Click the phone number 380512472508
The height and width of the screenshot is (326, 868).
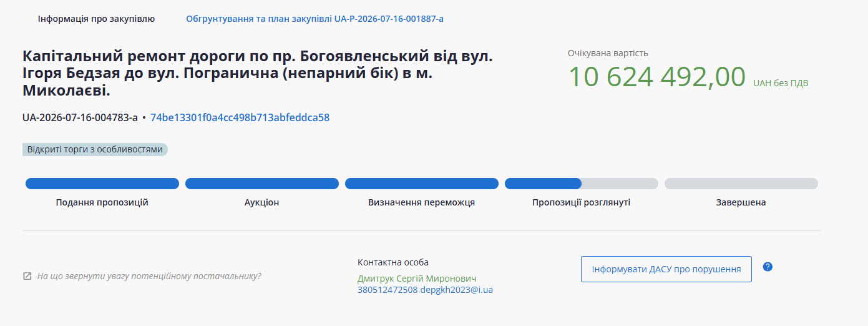coord(388,290)
